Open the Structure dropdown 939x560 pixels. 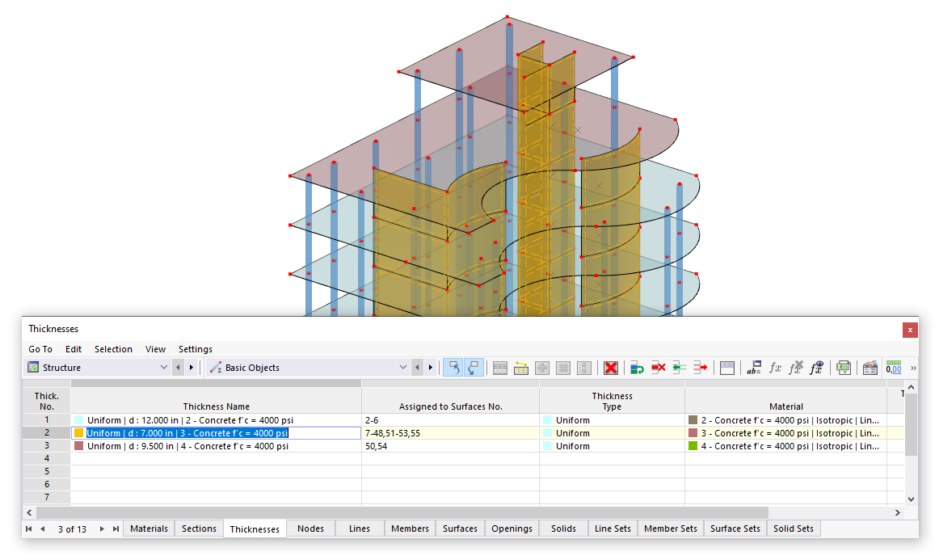164,367
